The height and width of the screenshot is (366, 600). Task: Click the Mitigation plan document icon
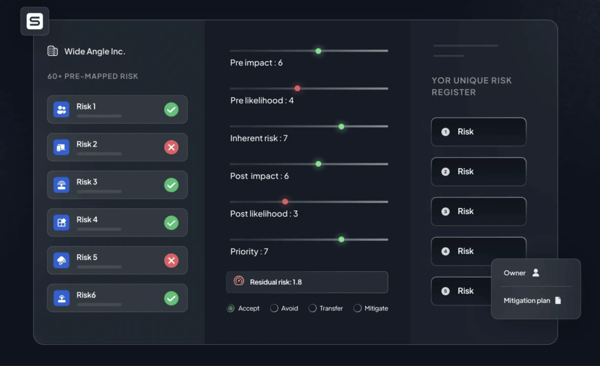point(558,301)
